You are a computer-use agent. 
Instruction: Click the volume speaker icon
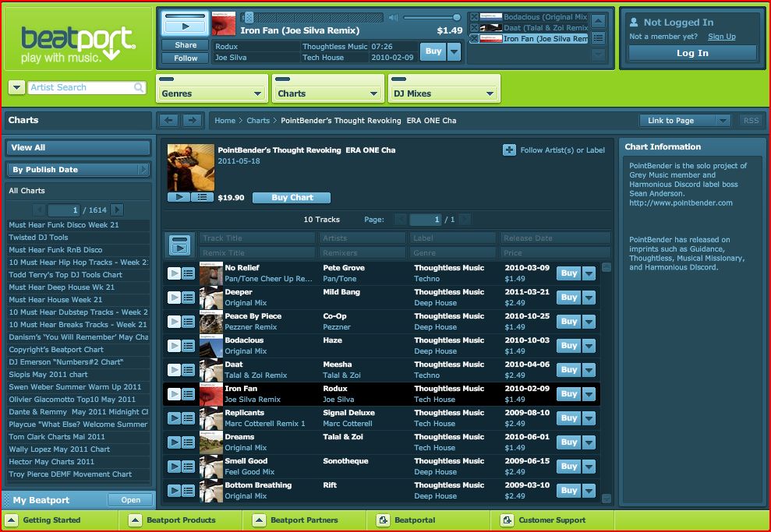point(393,18)
